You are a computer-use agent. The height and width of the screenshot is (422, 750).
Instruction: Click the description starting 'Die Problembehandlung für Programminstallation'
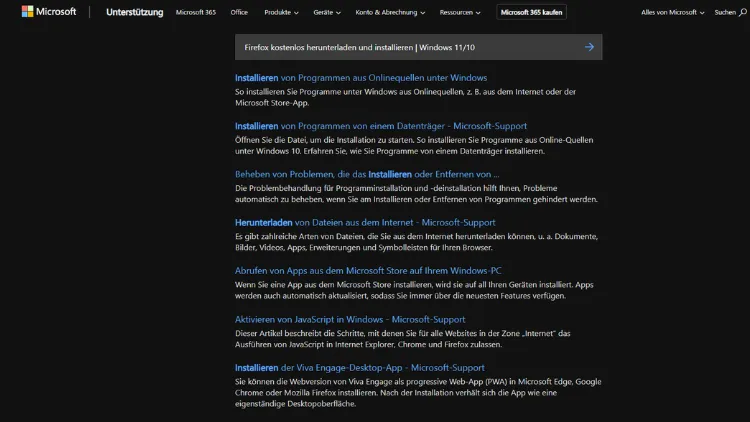point(416,194)
